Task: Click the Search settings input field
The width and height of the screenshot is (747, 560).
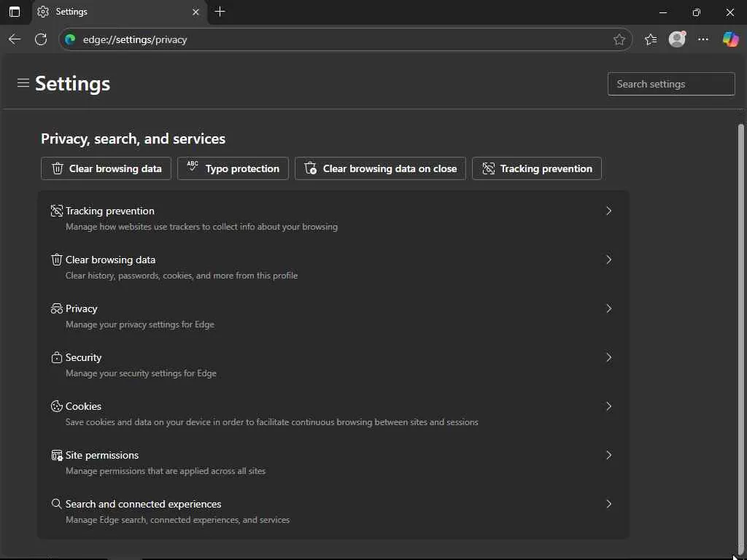Action: (x=671, y=84)
